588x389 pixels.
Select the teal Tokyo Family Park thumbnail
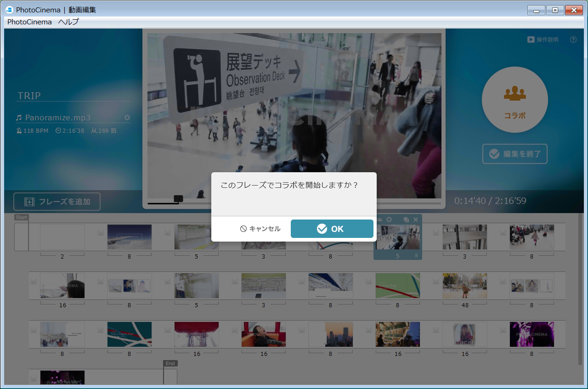(129, 334)
